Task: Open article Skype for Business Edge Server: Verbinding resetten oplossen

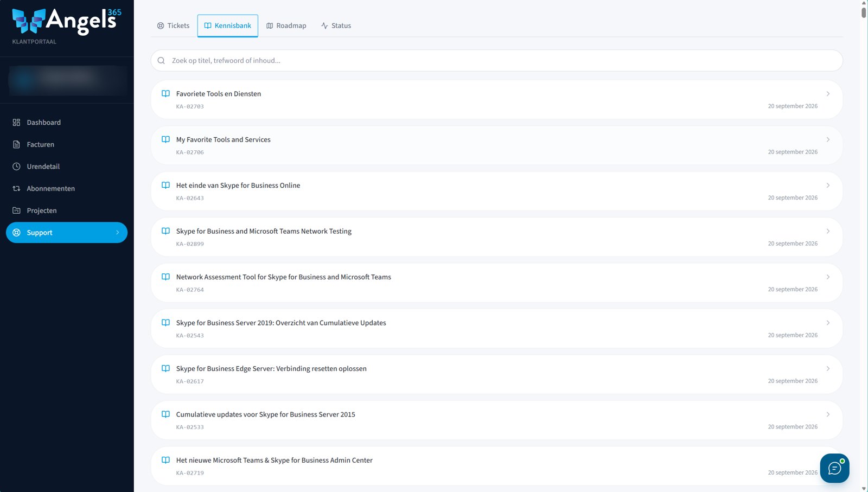Action: [x=496, y=374]
